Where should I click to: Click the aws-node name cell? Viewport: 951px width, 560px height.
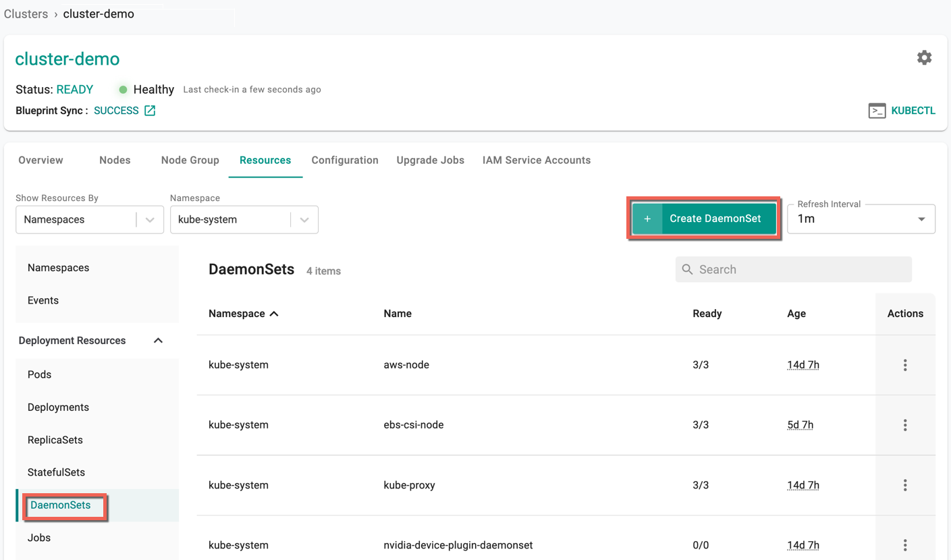click(406, 365)
